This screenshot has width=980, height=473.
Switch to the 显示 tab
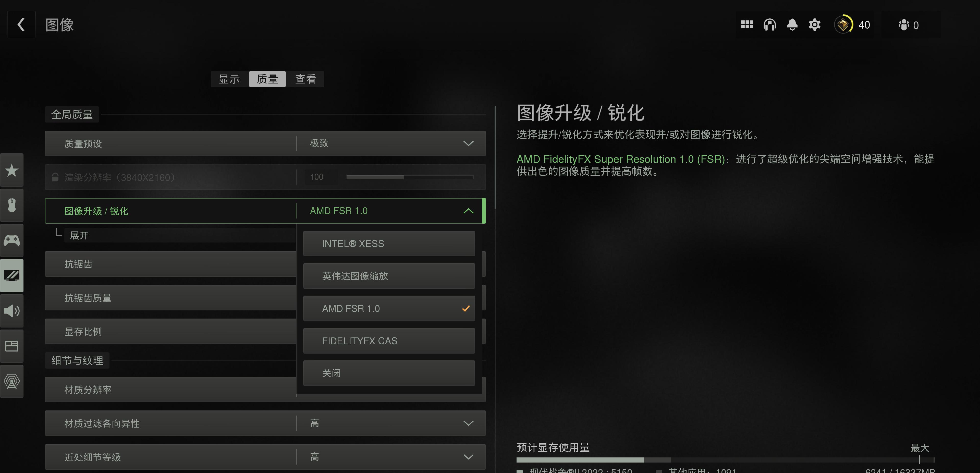[229, 79]
